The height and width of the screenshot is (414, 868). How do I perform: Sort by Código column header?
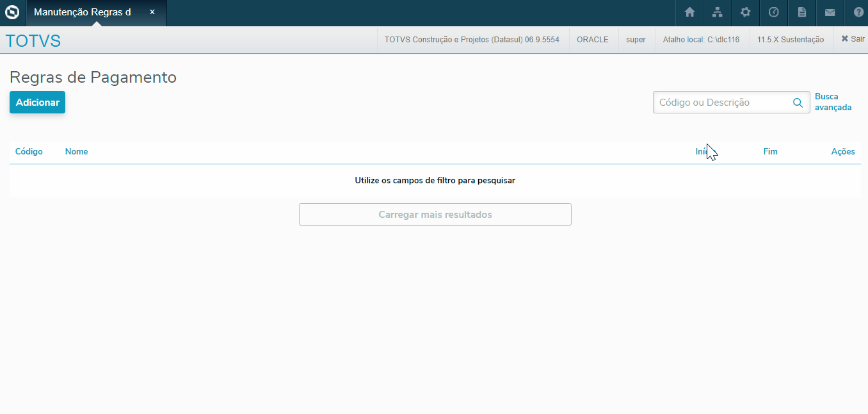point(29,152)
